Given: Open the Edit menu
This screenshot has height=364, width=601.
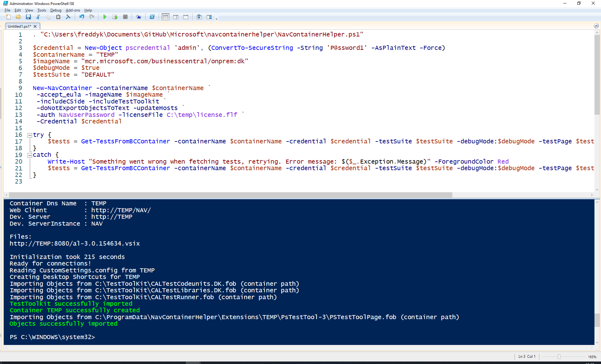Looking at the screenshot, I should point(18,10).
